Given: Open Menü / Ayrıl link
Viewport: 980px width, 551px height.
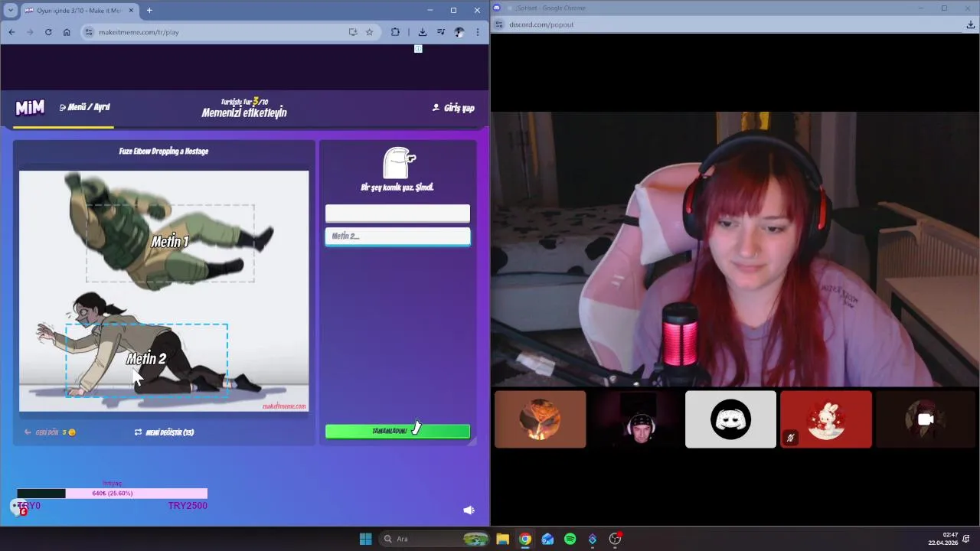Looking at the screenshot, I should pos(85,107).
